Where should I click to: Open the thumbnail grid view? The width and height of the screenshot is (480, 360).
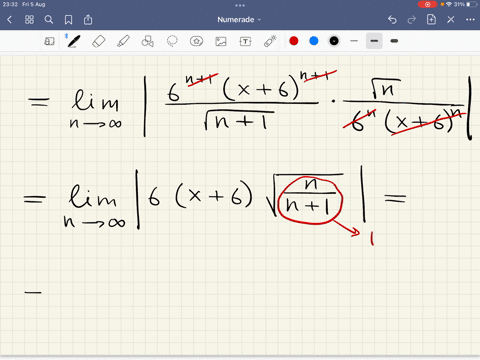tap(29, 20)
